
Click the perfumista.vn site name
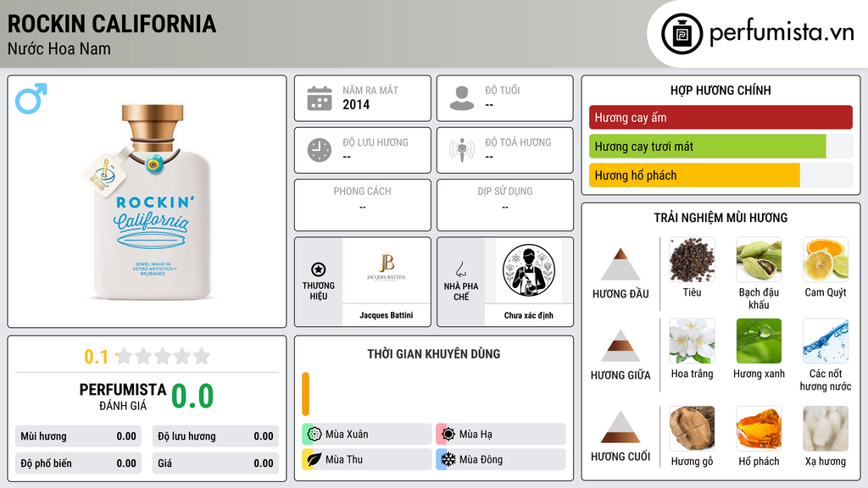782,33
